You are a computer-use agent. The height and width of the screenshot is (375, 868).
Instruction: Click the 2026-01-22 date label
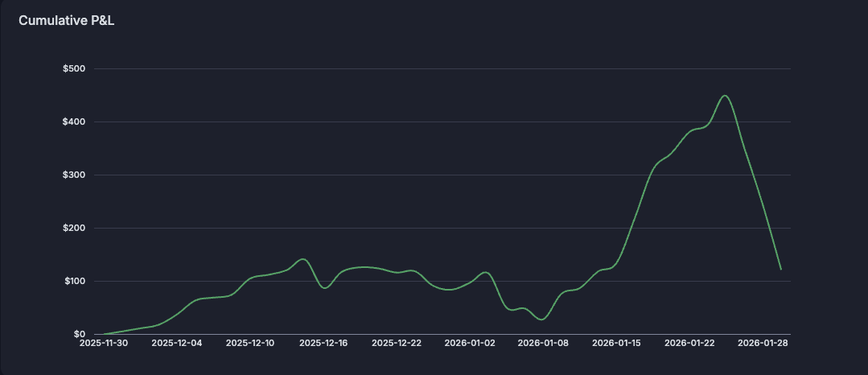pos(690,343)
